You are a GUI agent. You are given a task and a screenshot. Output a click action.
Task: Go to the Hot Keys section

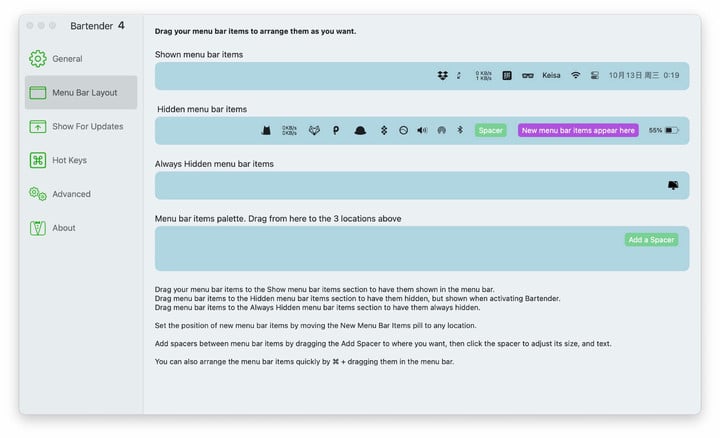coord(81,160)
